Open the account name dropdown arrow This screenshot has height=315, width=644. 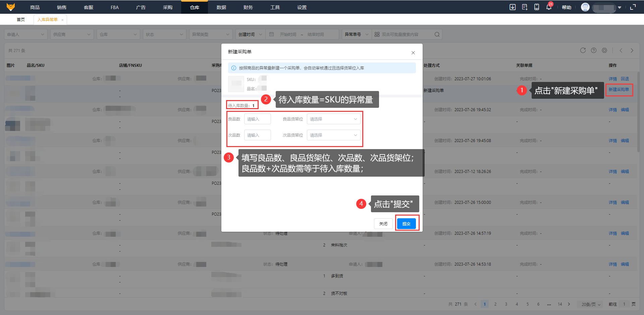pyautogui.click(x=620, y=7)
